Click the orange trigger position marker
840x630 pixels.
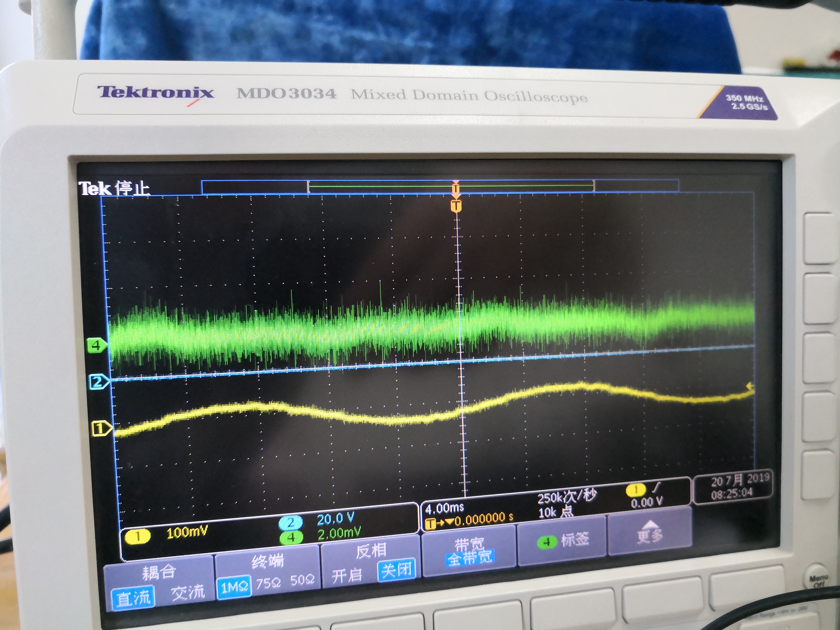pyautogui.click(x=456, y=206)
